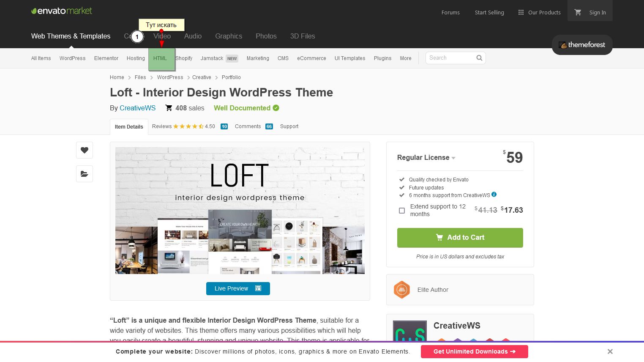This screenshot has width=644, height=362.
Task: Close the Envato Elements banner
Action: (x=610, y=351)
